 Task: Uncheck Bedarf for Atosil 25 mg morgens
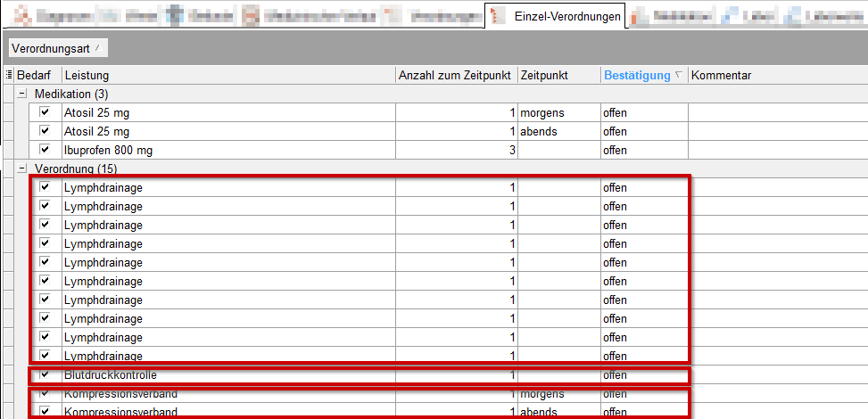pos(45,113)
